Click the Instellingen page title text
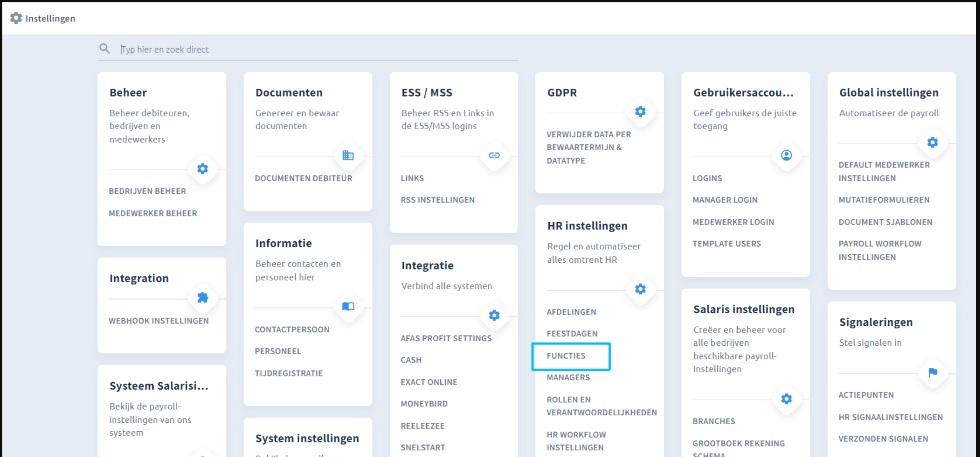 50,18
